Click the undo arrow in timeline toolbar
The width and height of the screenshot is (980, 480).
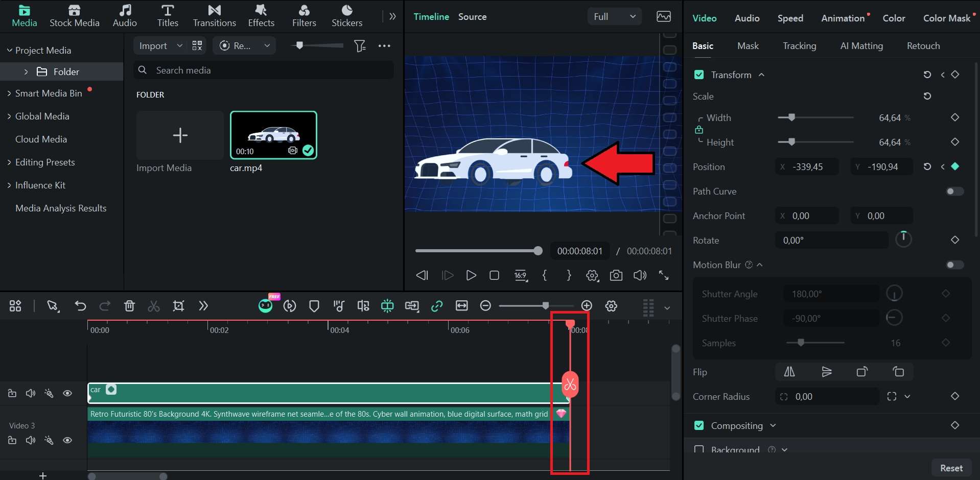tap(80, 306)
